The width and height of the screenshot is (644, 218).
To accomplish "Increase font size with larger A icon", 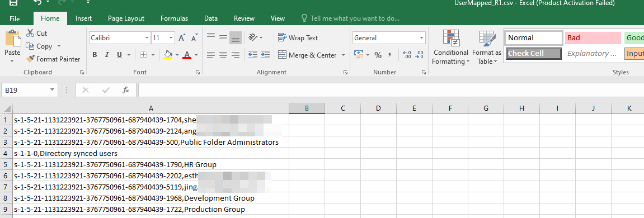I will point(181,38).
